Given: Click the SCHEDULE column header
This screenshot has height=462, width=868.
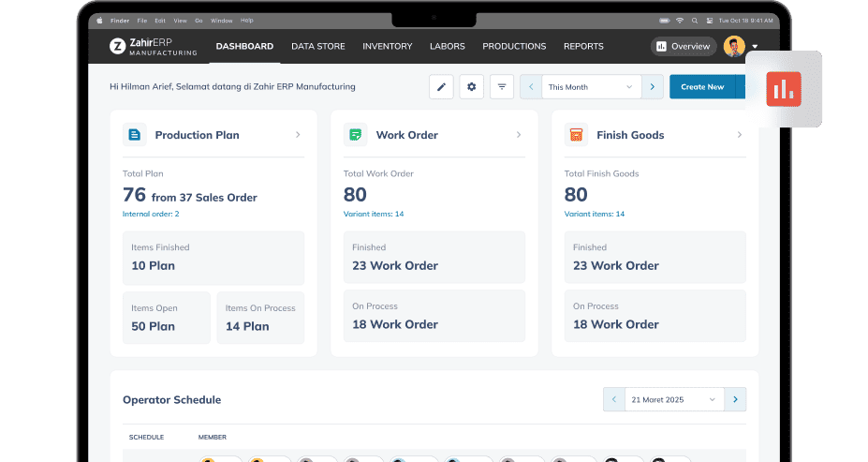Looking at the screenshot, I should tap(146, 437).
